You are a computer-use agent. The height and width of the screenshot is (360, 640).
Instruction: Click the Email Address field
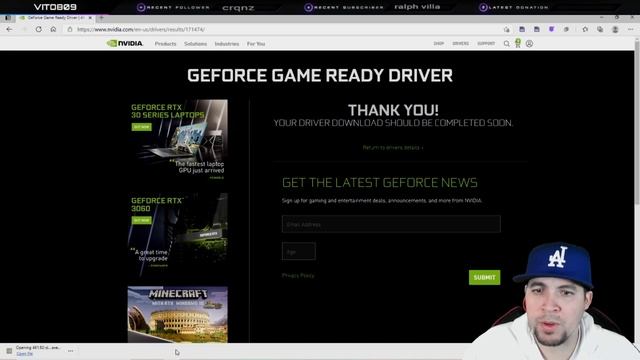(x=391, y=224)
